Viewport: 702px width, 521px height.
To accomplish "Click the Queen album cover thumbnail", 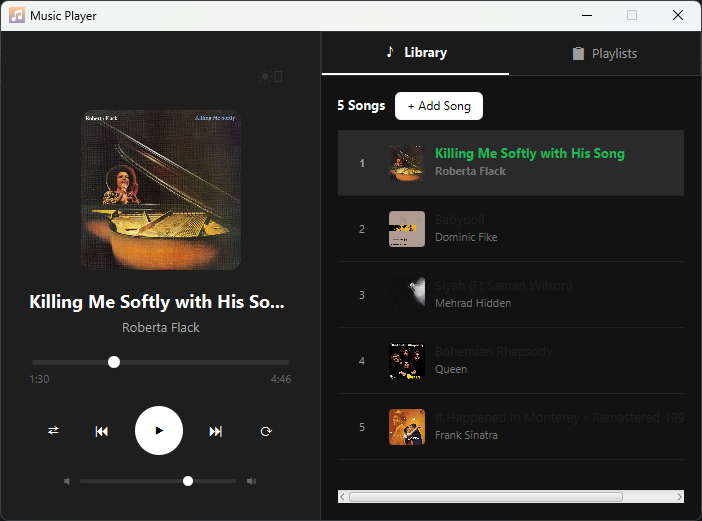I will coord(407,361).
